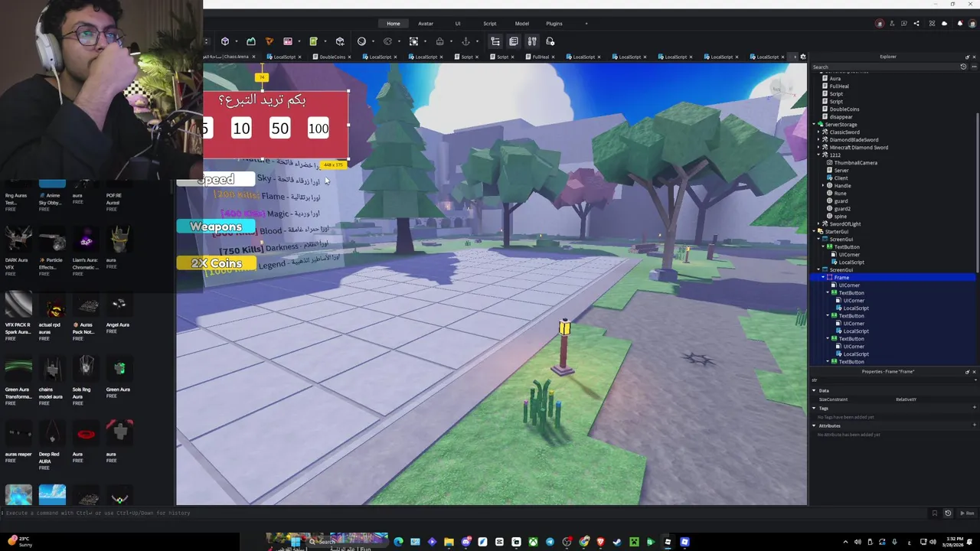The height and width of the screenshot is (551, 980).
Task: Insert a Part with the cube icon
Action: click(x=225, y=41)
